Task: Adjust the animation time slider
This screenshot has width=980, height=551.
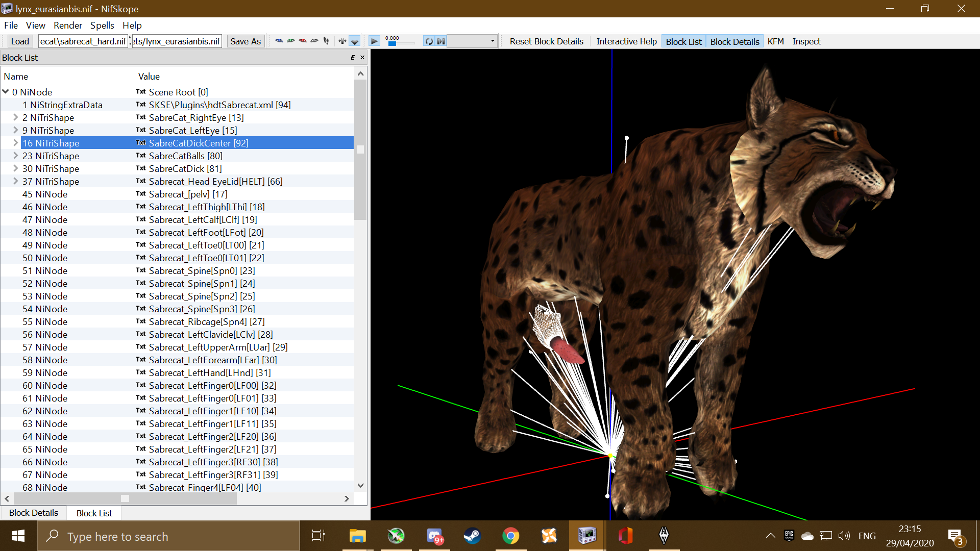Action: tap(392, 44)
